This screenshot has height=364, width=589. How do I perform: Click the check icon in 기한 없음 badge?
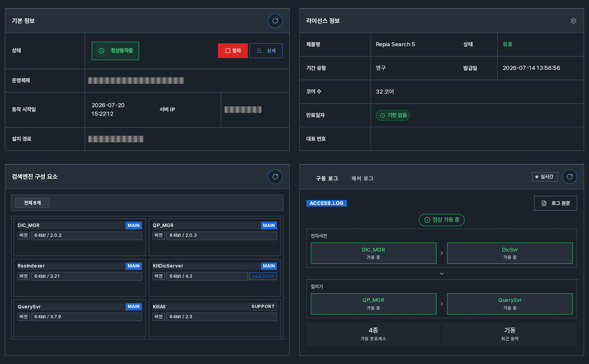point(382,116)
